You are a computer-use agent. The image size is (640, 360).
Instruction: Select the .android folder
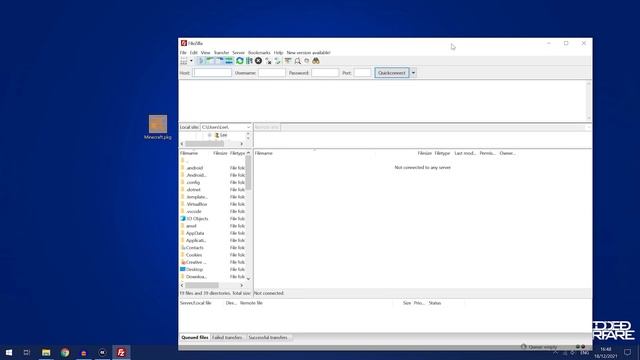point(194,168)
